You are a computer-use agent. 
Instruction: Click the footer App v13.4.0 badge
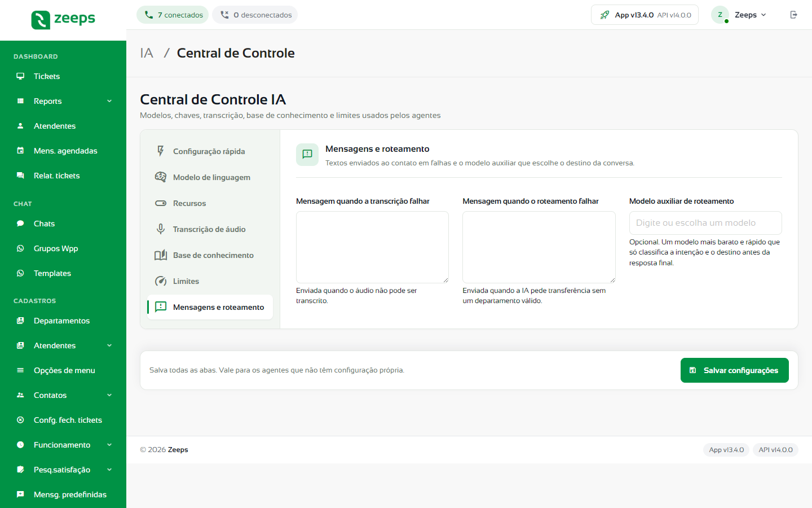pos(726,450)
